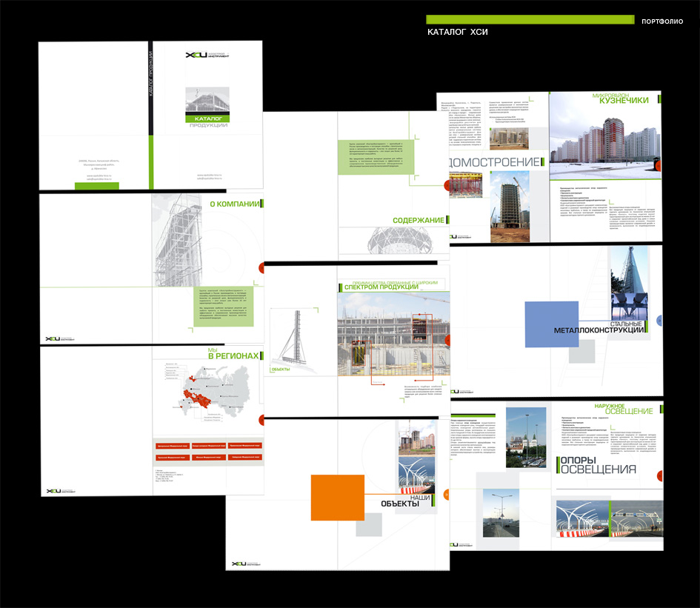Click the small green ОБЪЕКТЫ caption
This screenshot has height=608, width=700.
pos(281,370)
